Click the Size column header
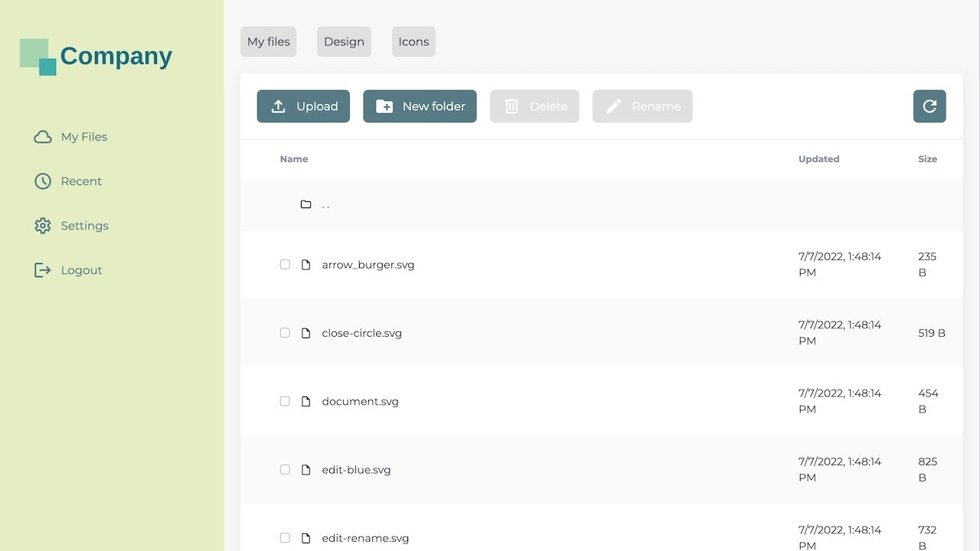The width and height of the screenshot is (980, 551). coord(928,159)
